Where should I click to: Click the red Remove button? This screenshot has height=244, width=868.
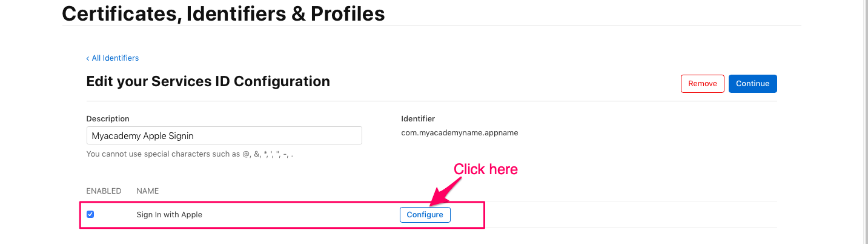pos(702,84)
